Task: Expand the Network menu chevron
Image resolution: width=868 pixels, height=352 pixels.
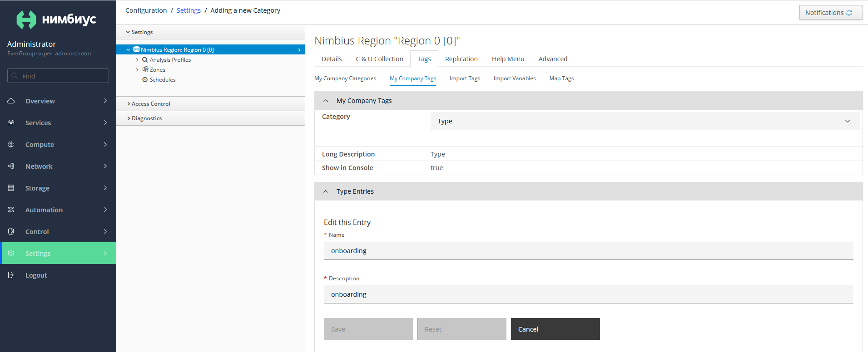Action: [105, 166]
